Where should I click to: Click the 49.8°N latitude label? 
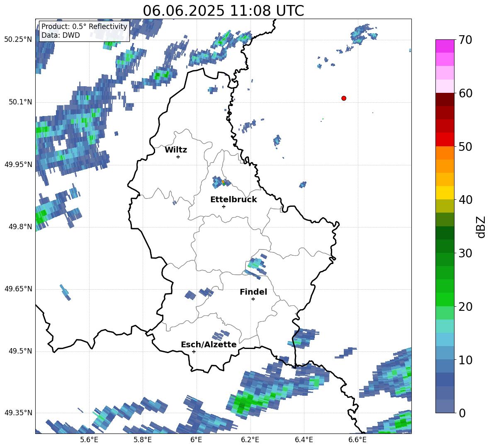tap(20, 227)
